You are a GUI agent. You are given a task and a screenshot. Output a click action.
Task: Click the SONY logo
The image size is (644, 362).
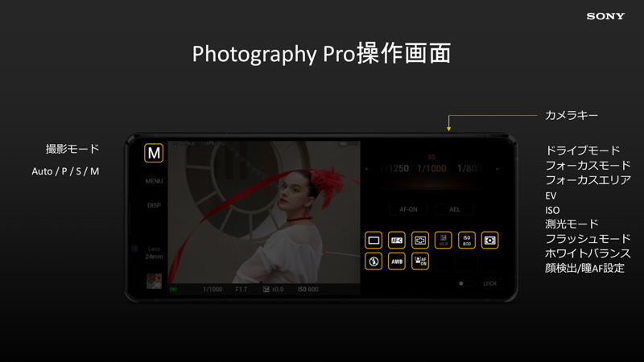[605, 16]
